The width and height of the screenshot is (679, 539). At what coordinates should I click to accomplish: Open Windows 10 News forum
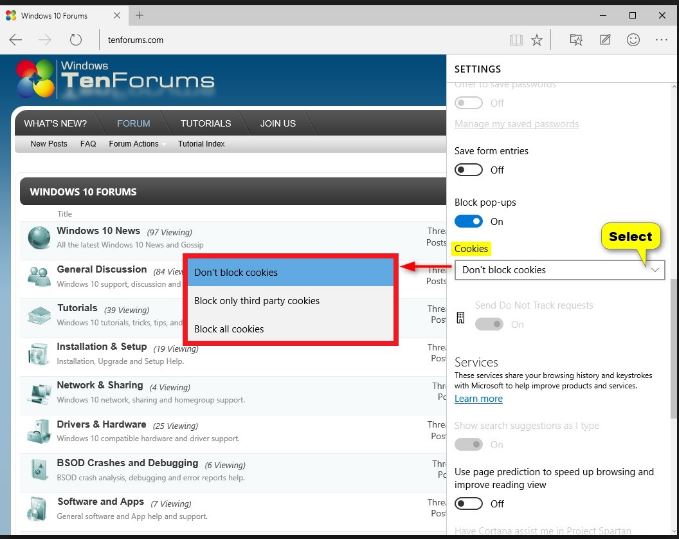click(x=98, y=231)
